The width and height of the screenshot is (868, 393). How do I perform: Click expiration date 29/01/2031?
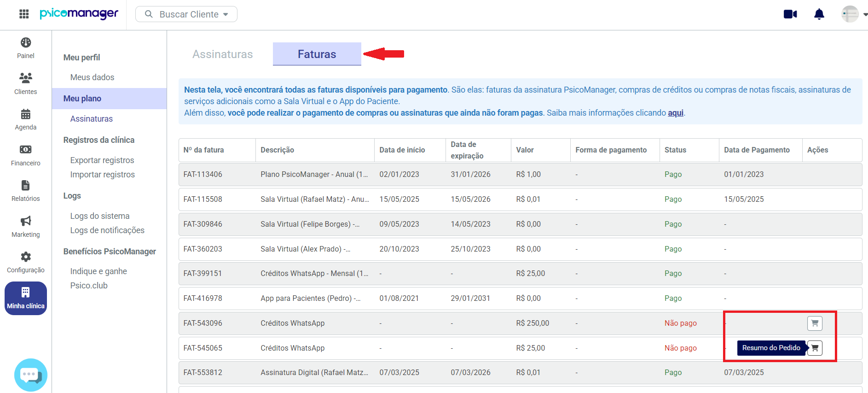tap(470, 299)
